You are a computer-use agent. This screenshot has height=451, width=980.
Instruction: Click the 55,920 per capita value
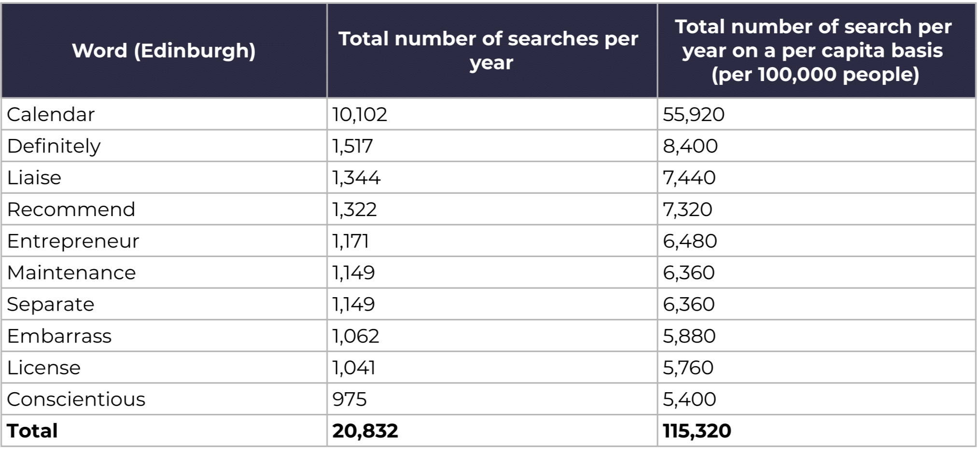coord(694,114)
